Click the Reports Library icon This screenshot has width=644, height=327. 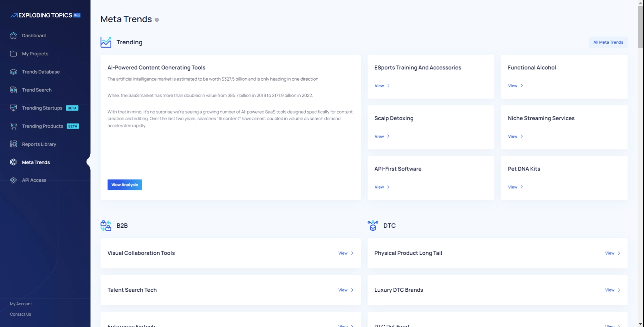(x=13, y=144)
